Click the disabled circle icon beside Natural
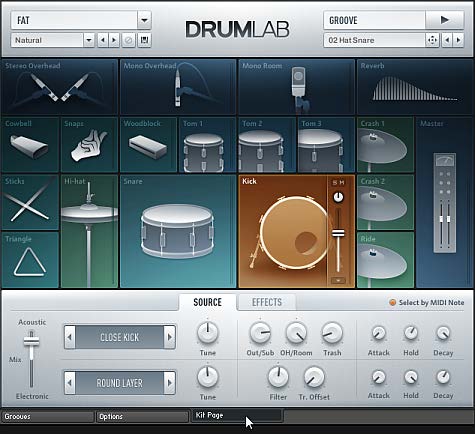475x434 pixels. [128, 40]
